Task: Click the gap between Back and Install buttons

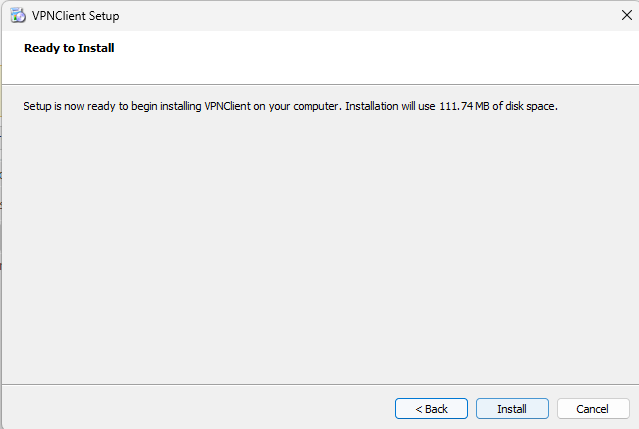Action: click(x=472, y=408)
